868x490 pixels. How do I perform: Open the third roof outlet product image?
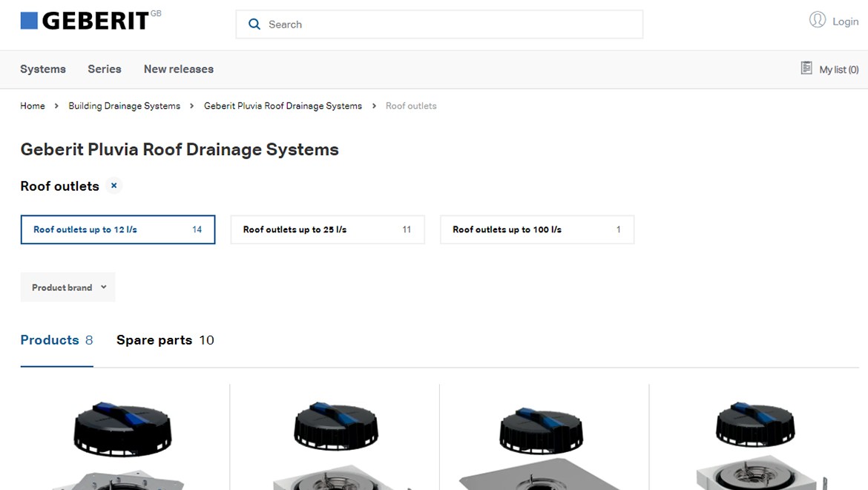542,448
